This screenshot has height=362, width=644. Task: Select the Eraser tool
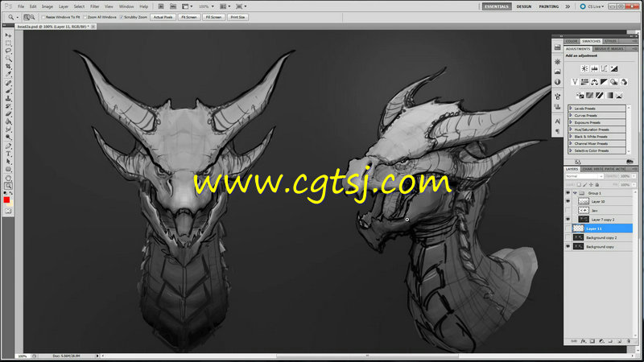[x=8, y=114]
